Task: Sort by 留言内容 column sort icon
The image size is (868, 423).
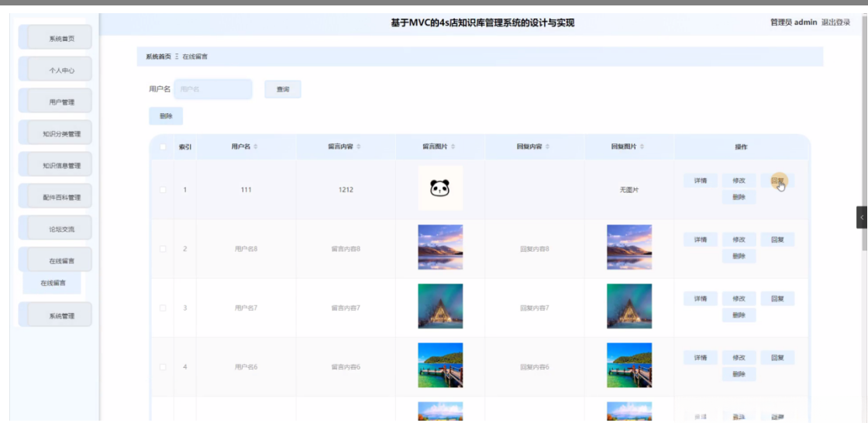Action: tap(359, 146)
